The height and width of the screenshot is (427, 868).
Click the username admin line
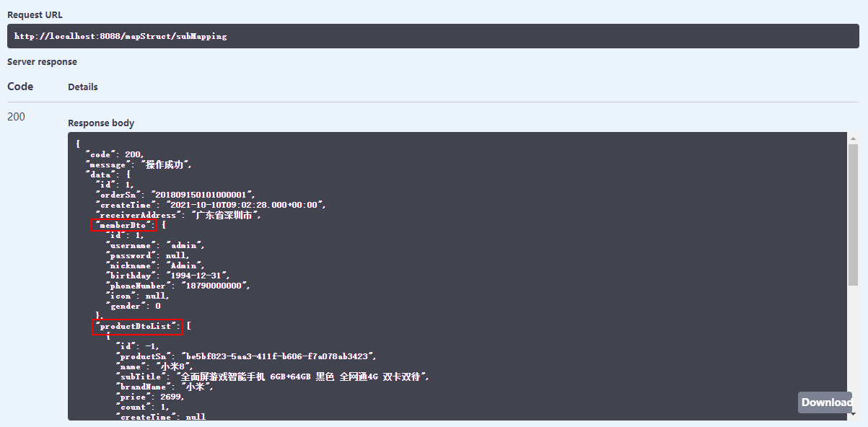coord(155,245)
